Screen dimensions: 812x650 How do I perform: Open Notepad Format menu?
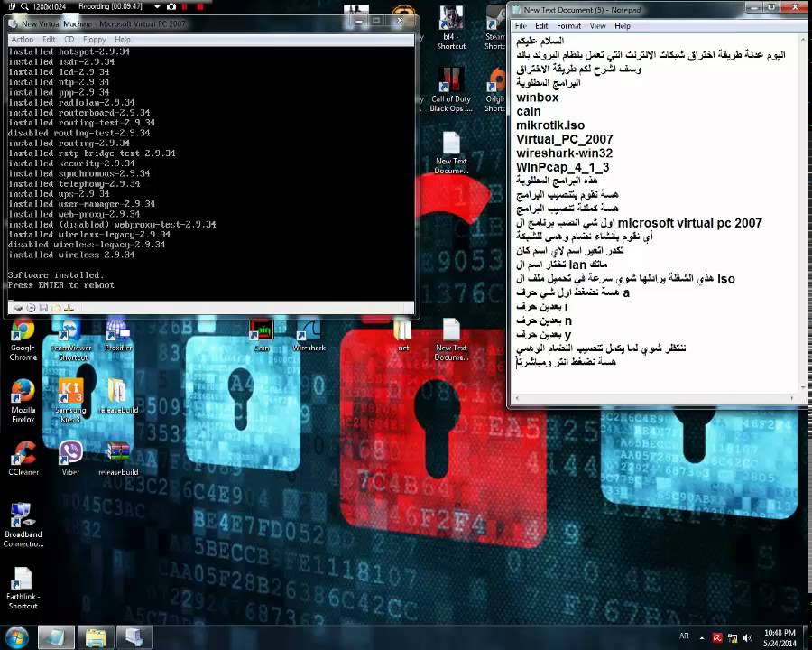[568, 26]
